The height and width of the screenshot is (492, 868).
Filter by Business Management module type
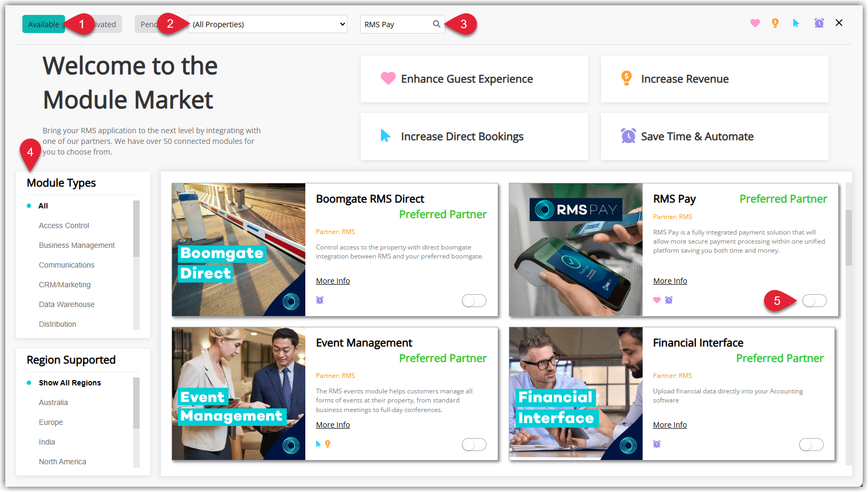point(77,245)
